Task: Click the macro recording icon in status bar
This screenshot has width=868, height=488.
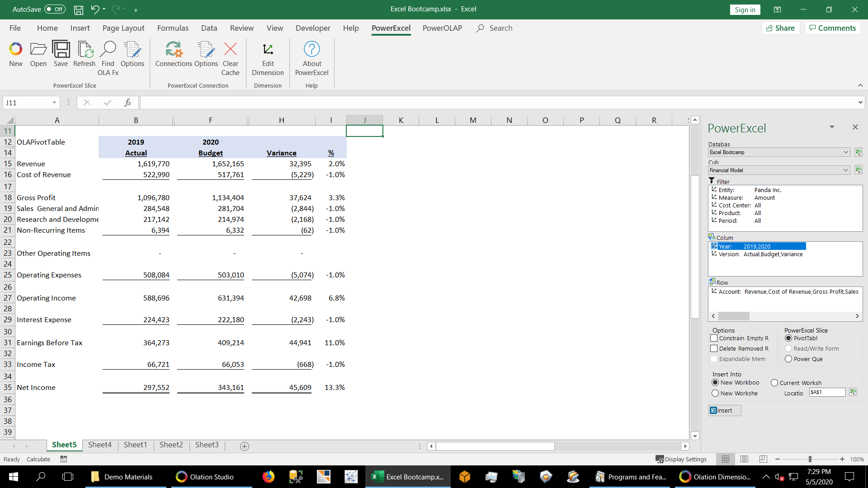Action: [x=64, y=459]
